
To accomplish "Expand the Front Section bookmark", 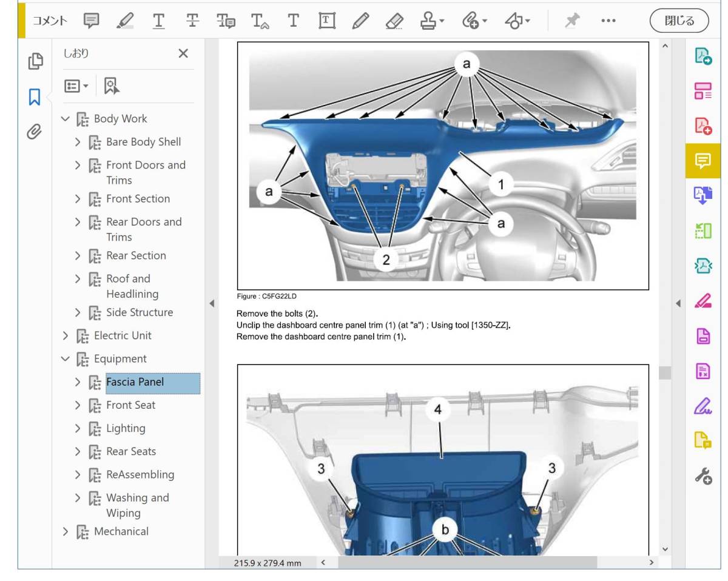I will click(x=78, y=199).
